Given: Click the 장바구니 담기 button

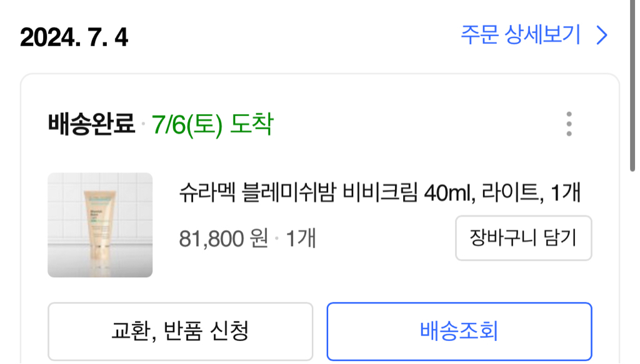Looking at the screenshot, I should [x=523, y=238].
